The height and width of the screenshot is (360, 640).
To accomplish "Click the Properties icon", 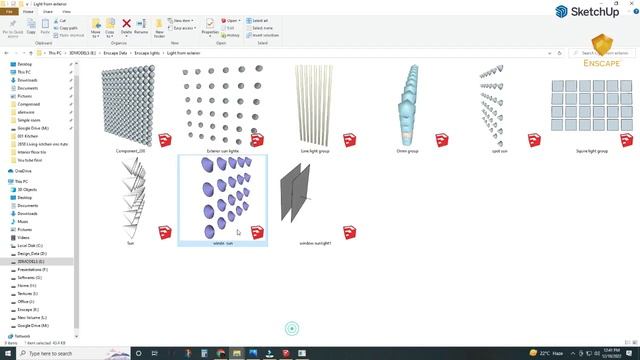I will point(210,23).
